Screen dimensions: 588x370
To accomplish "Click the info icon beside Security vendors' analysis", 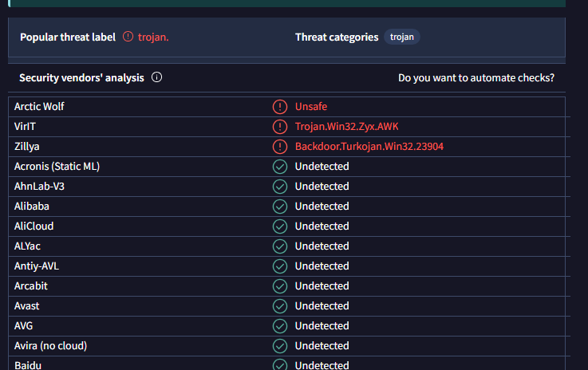I will pyautogui.click(x=156, y=77).
